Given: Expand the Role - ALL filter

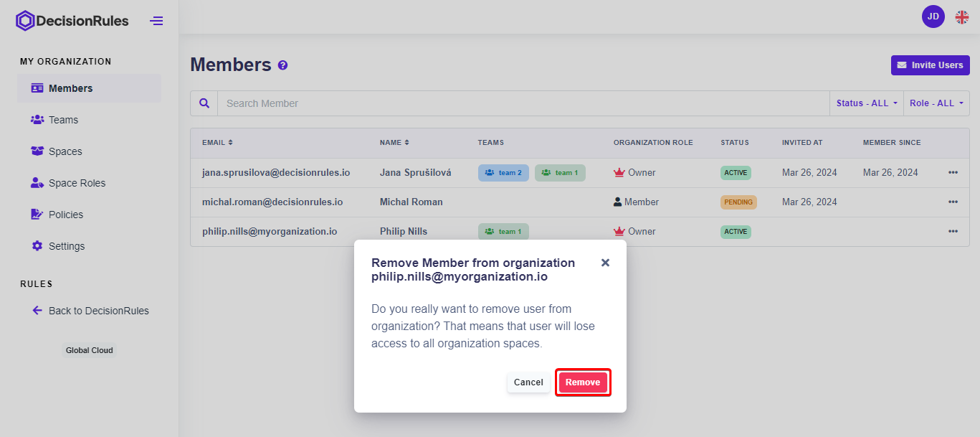Looking at the screenshot, I should point(936,103).
